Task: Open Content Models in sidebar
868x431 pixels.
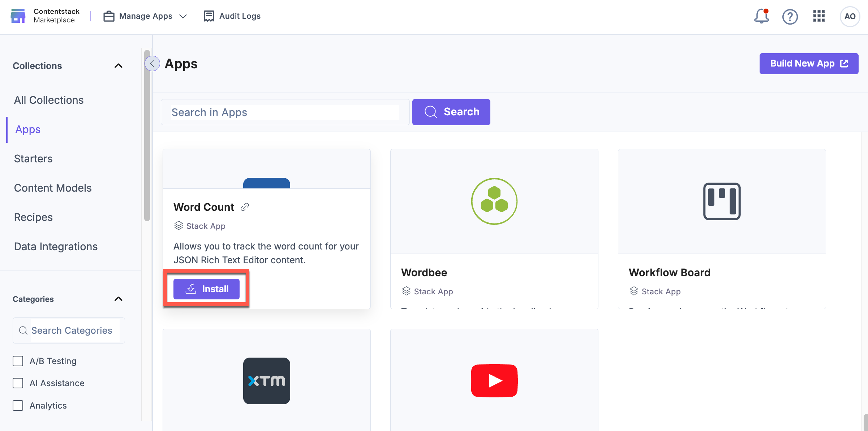Action: coord(53,188)
